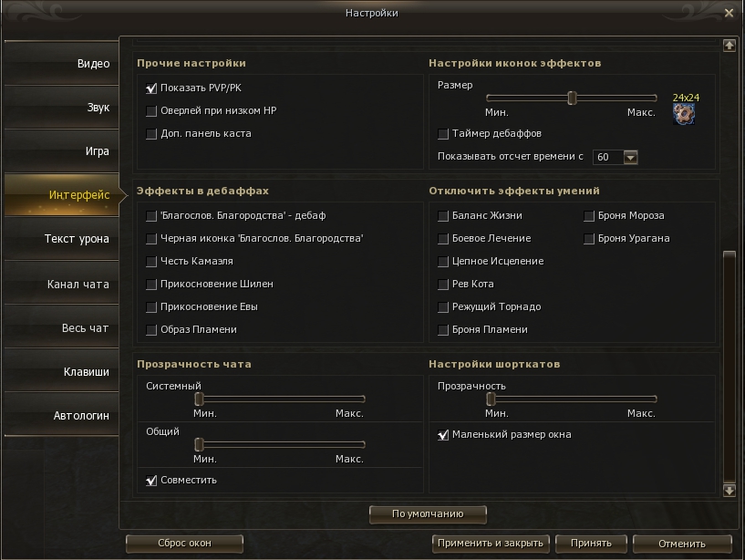Uncheck the Совместить chat option
Screen dimensions: 745x560
(x=151, y=481)
